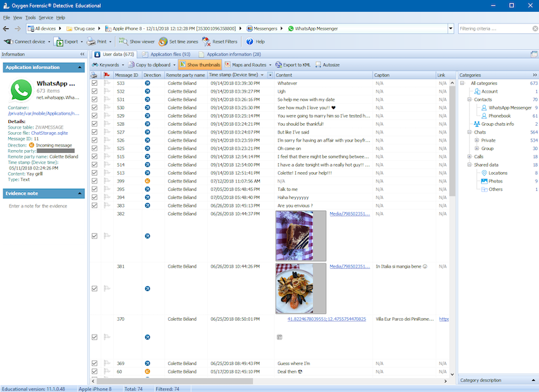Uncheck the checkbox for message 531
This screenshot has height=392, width=539.
(x=95, y=100)
